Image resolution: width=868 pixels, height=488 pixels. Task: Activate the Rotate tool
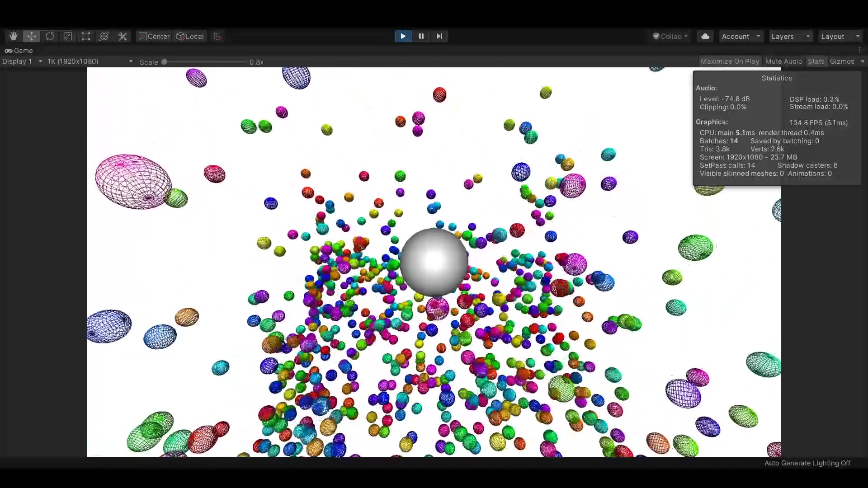click(x=50, y=36)
